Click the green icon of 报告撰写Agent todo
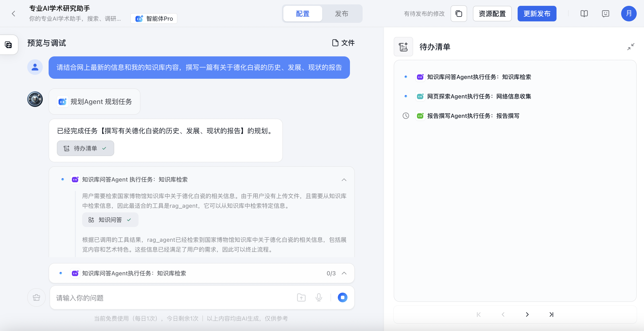644x331 pixels. pyautogui.click(x=420, y=116)
